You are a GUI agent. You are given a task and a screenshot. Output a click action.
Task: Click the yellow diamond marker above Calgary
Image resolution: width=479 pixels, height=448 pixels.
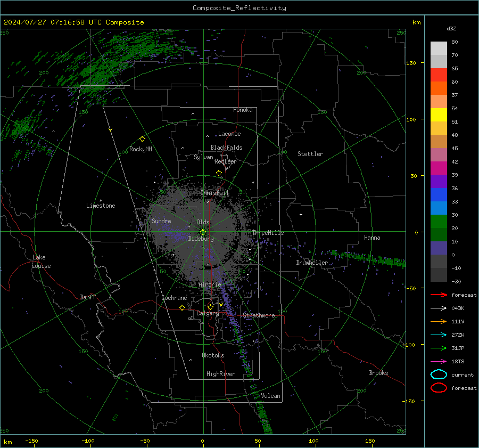[x=210, y=307]
